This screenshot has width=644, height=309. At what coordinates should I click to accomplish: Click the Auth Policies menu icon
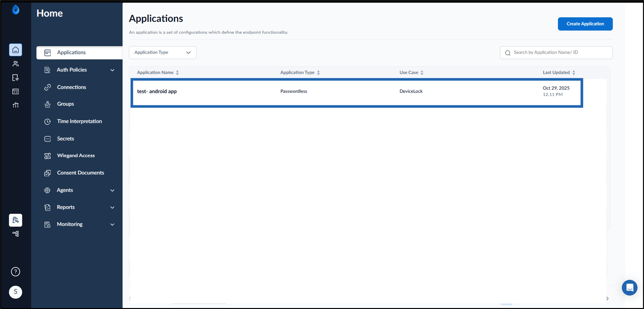tap(47, 70)
